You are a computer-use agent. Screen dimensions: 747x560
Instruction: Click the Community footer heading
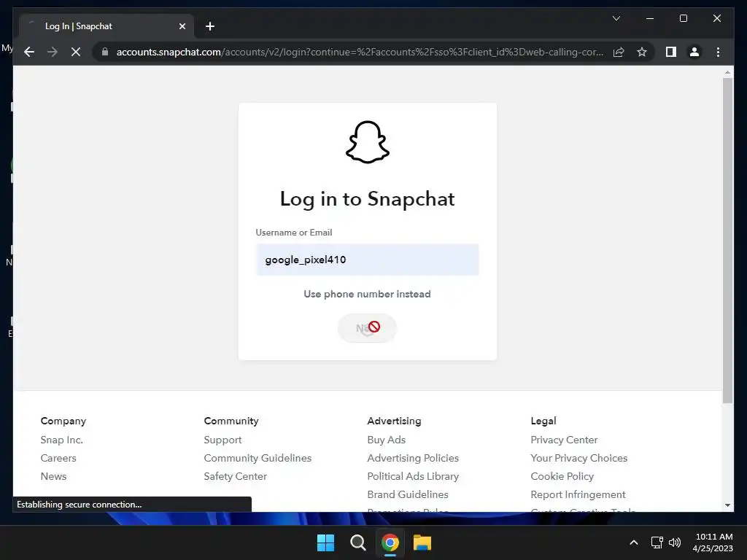tap(231, 421)
